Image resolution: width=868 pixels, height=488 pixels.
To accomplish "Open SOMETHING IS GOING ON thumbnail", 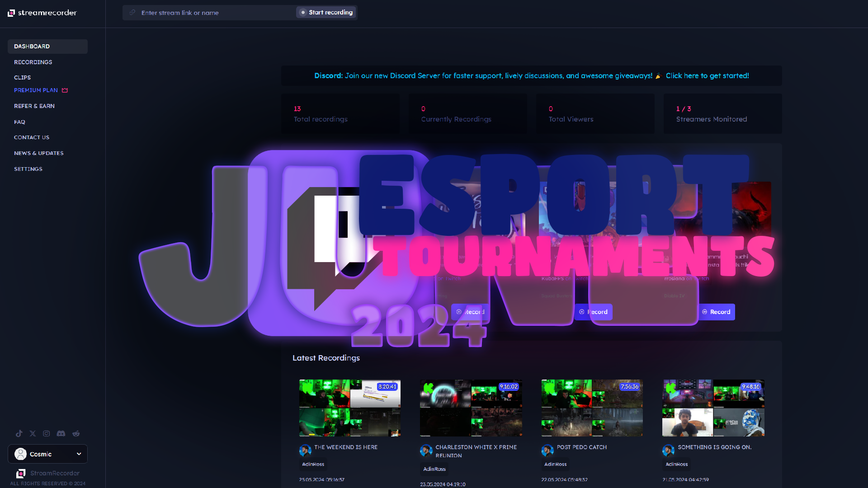I will [x=713, y=408].
